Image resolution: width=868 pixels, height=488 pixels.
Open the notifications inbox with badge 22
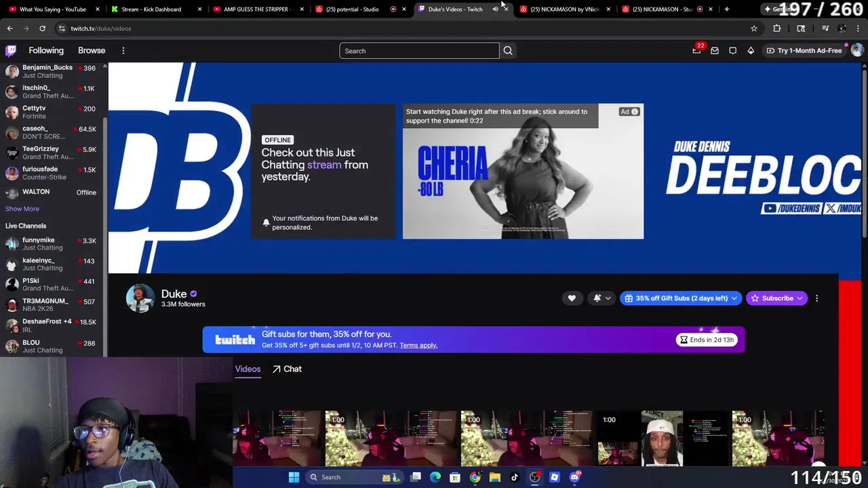tap(696, 50)
